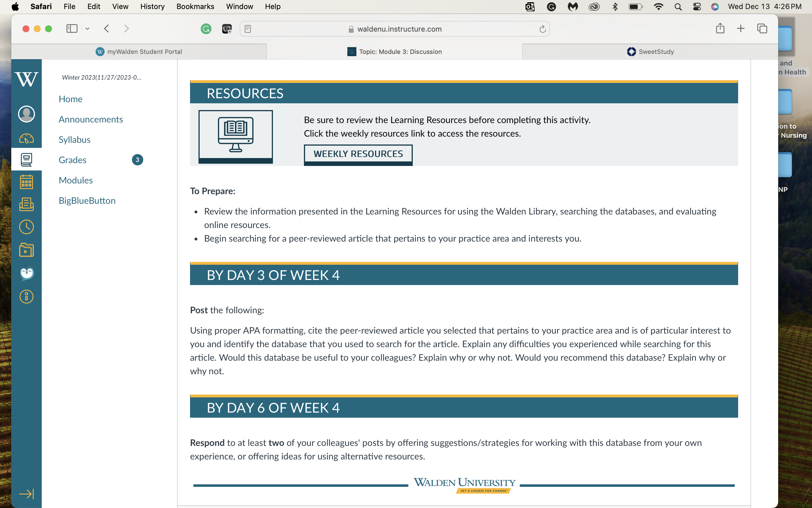This screenshot has height=508, width=812.
Task: Open the Walden W logo home link
Action: click(x=27, y=79)
